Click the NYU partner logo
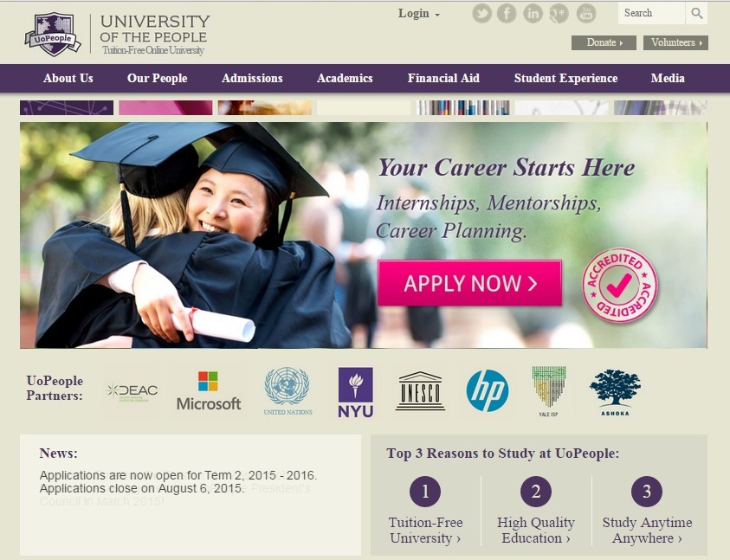The image size is (730, 560). (x=355, y=392)
